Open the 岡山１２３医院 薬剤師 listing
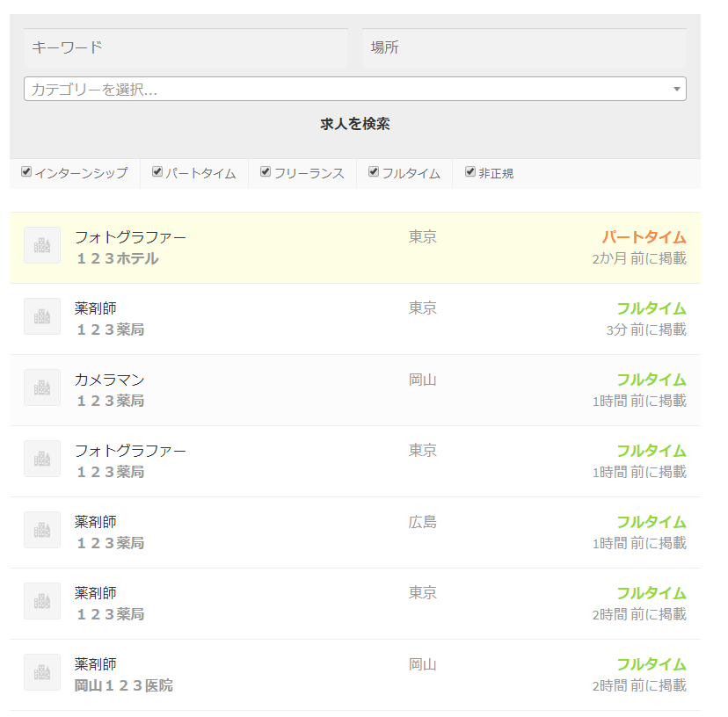 tap(355, 675)
